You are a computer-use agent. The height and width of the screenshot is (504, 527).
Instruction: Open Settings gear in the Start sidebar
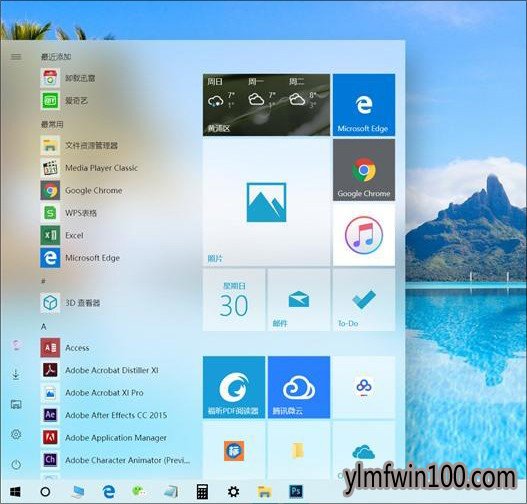pos(16,434)
